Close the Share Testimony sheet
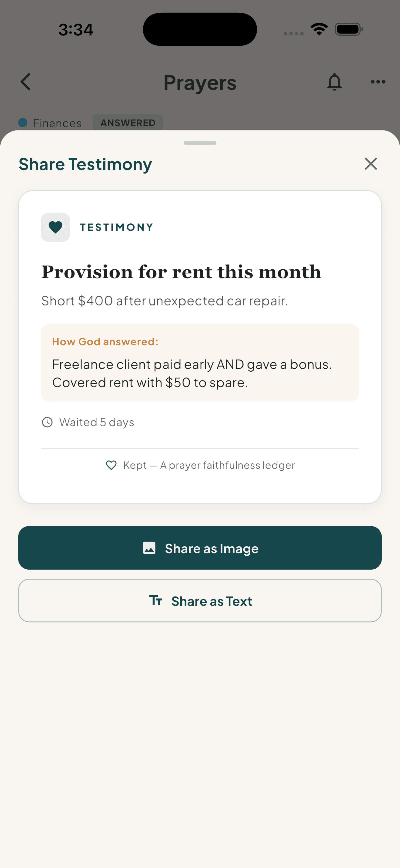The image size is (400, 868). 371,164
